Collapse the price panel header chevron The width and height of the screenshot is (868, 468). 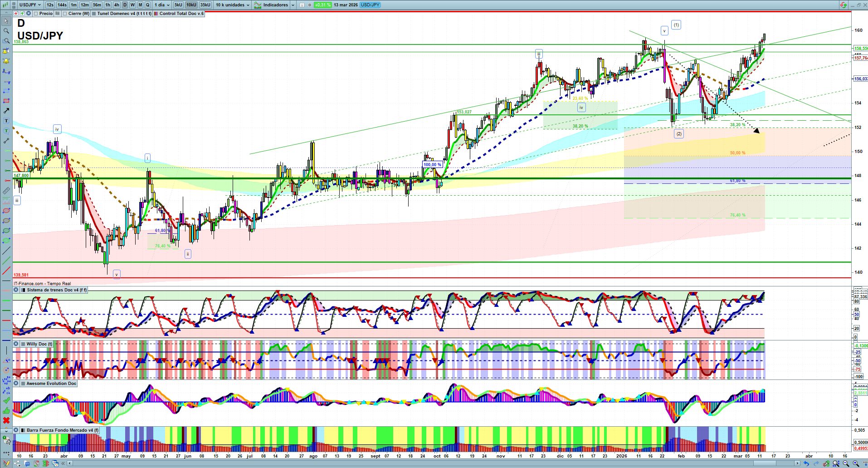pyautogui.click(x=6, y=13)
